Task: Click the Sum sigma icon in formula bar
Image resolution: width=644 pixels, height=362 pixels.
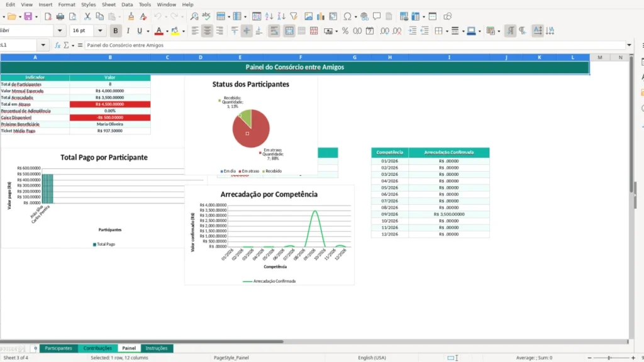Action: click(66, 45)
